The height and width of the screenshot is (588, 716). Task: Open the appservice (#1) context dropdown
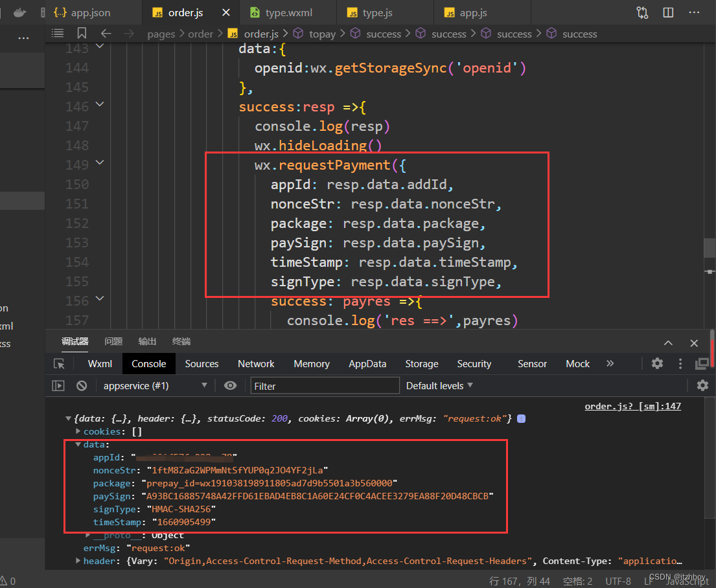155,386
